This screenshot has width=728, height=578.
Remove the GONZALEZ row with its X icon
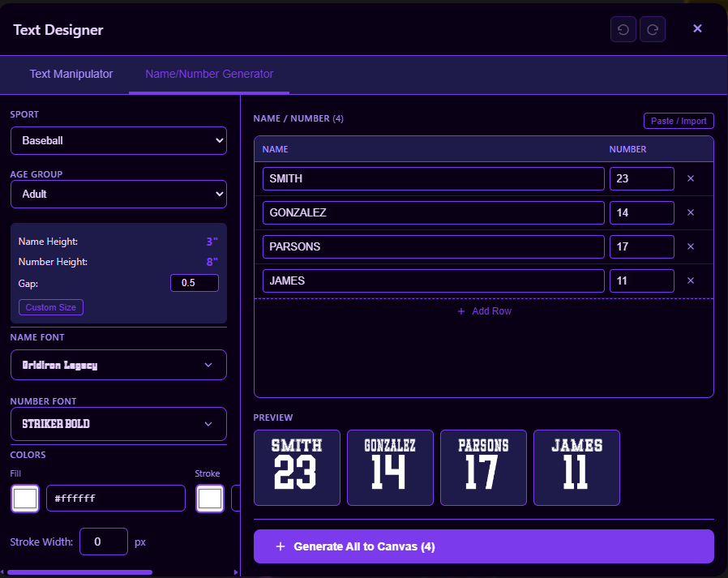(690, 212)
